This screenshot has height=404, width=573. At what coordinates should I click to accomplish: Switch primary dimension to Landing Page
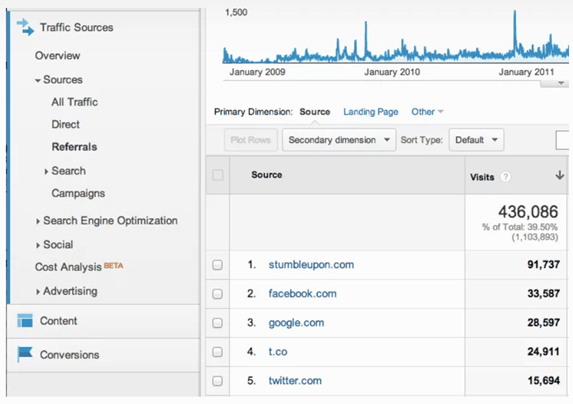371,112
